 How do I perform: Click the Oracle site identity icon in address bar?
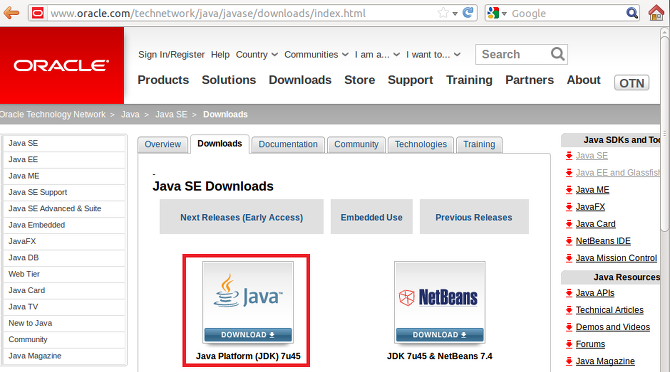(x=38, y=13)
